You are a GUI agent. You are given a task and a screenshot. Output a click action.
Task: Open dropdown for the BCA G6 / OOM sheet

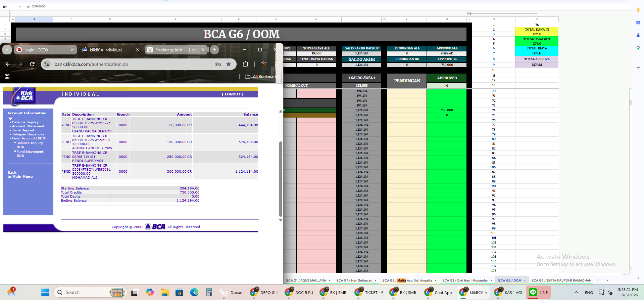pyautogui.click(x=525, y=281)
